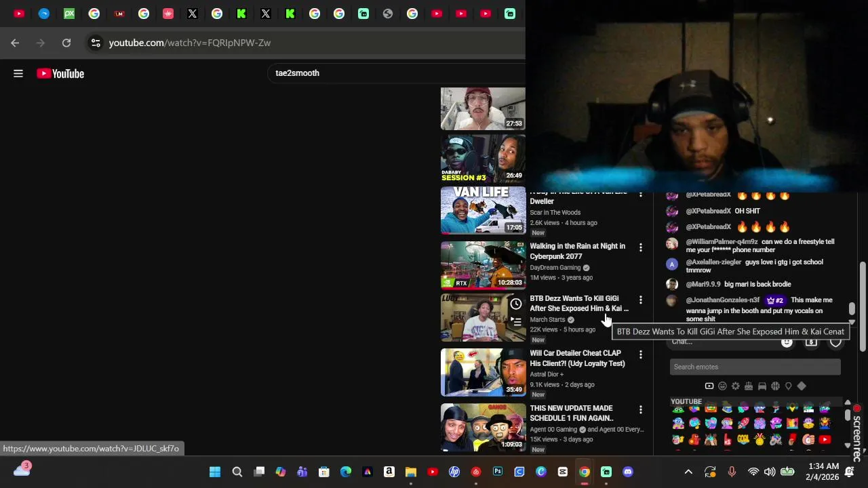This screenshot has width=868, height=488.
Task: Open volume control in system tray
Action: 770,472
